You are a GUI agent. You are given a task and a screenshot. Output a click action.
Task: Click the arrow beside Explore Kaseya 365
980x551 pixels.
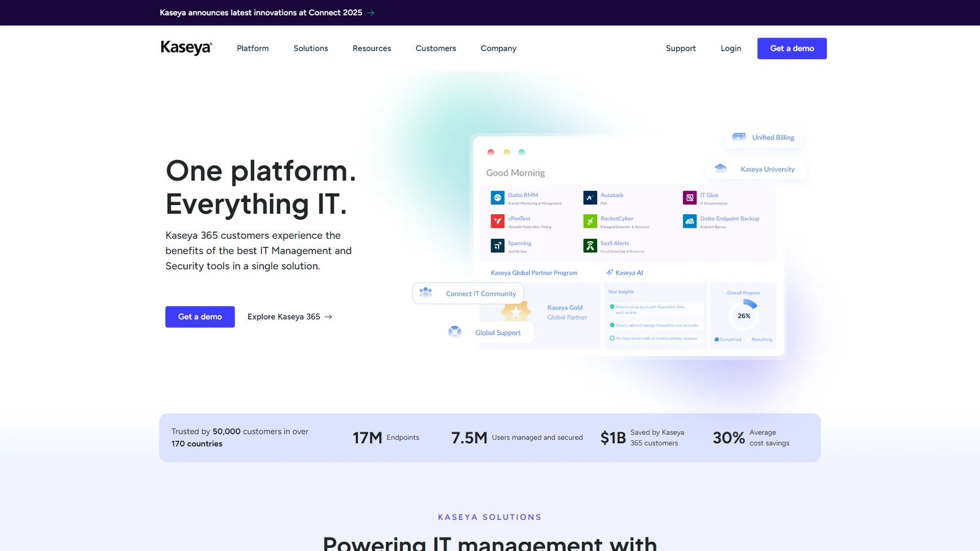(x=328, y=317)
